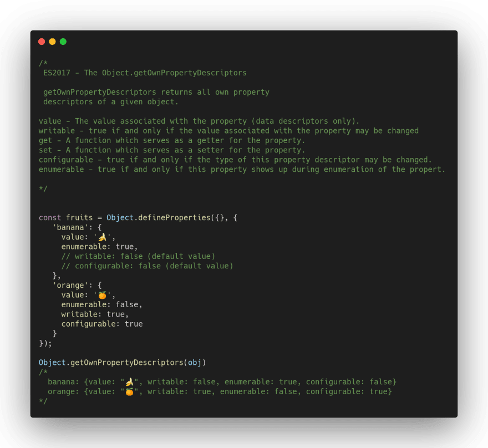Click 'enumerable: false,' under orange
488x448 pixels.
point(102,304)
